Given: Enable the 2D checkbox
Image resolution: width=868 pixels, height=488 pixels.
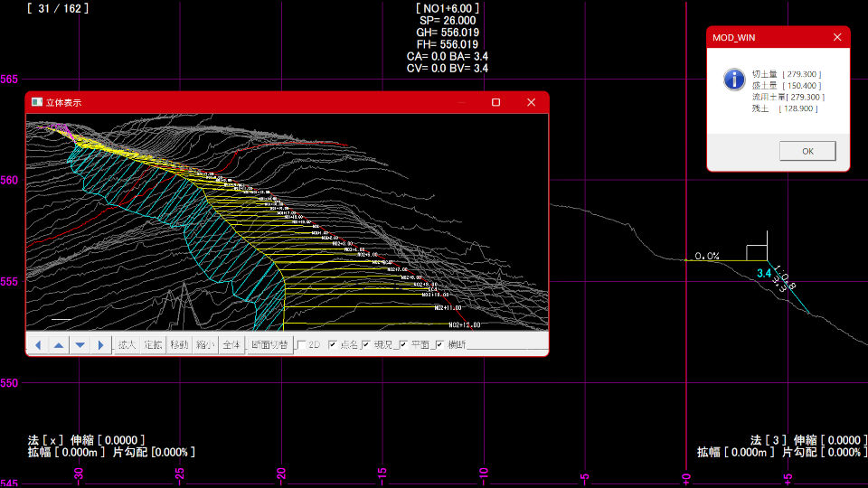Looking at the screenshot, I should pyautogui.click(x=301, y=345).
